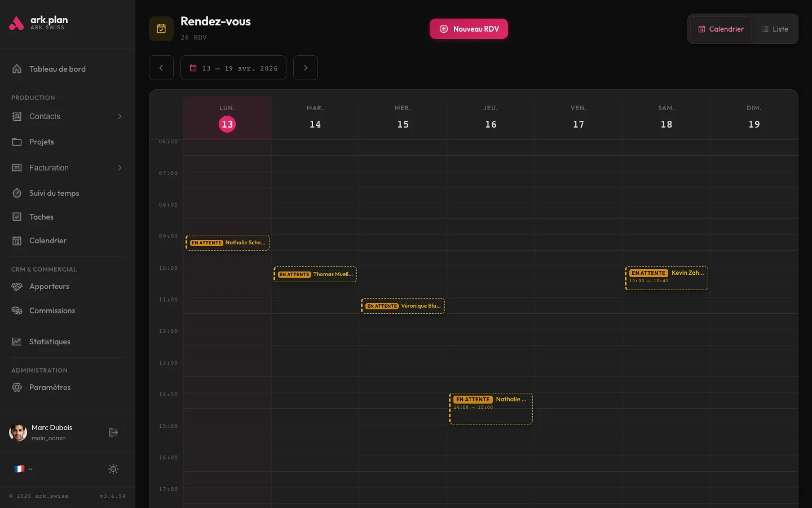This screenshot has width=812, height=508.
Task: Click the Contacts address book icon
Action: (17, 116)
